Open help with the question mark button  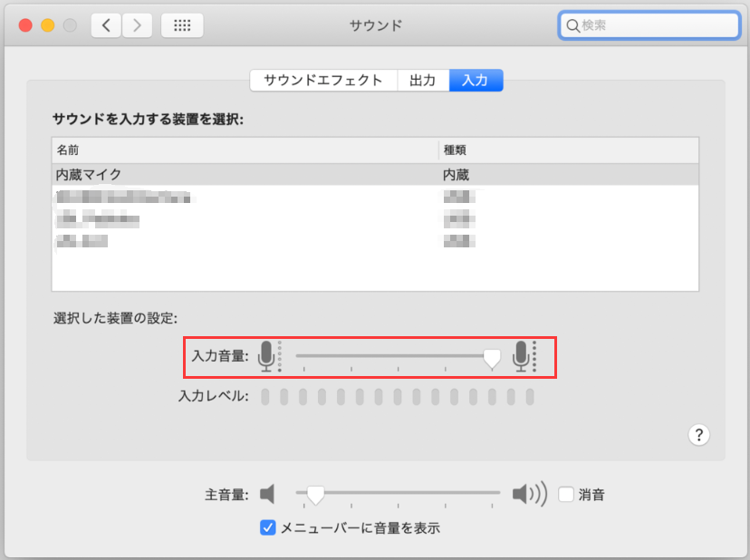pyautogui.click(x=698, y=435)
